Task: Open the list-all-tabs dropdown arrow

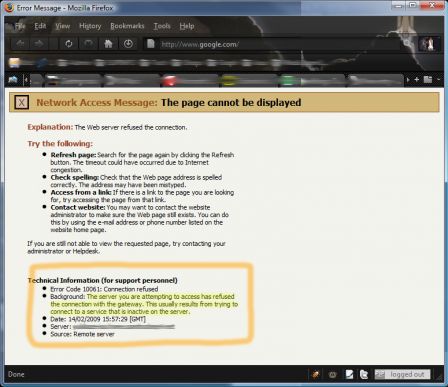Action: click(x=439, y=79)
